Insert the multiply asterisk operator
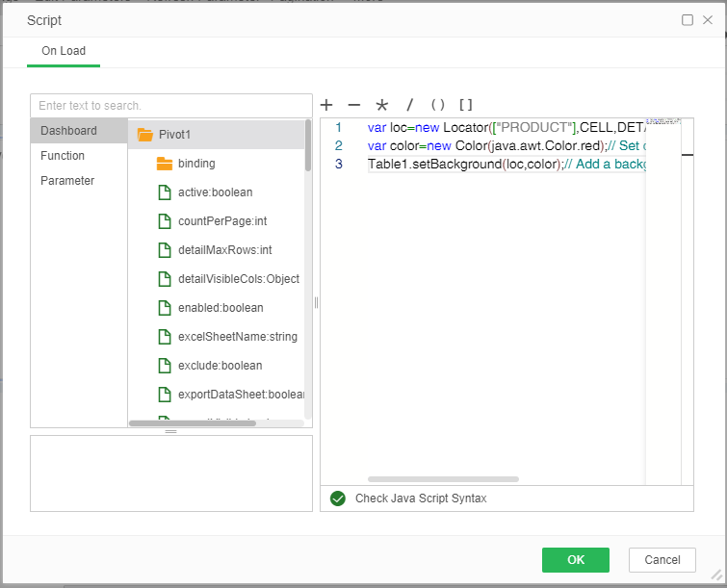Viewport: 727px width, 588px height. tap(381, 105)
